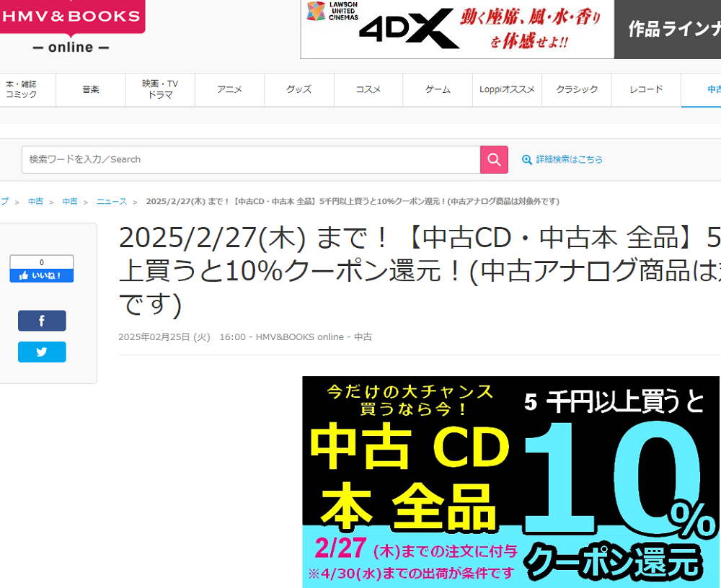
Task: Click the truncated top breadcrumb link ending in プ
Action: point(4,201)
